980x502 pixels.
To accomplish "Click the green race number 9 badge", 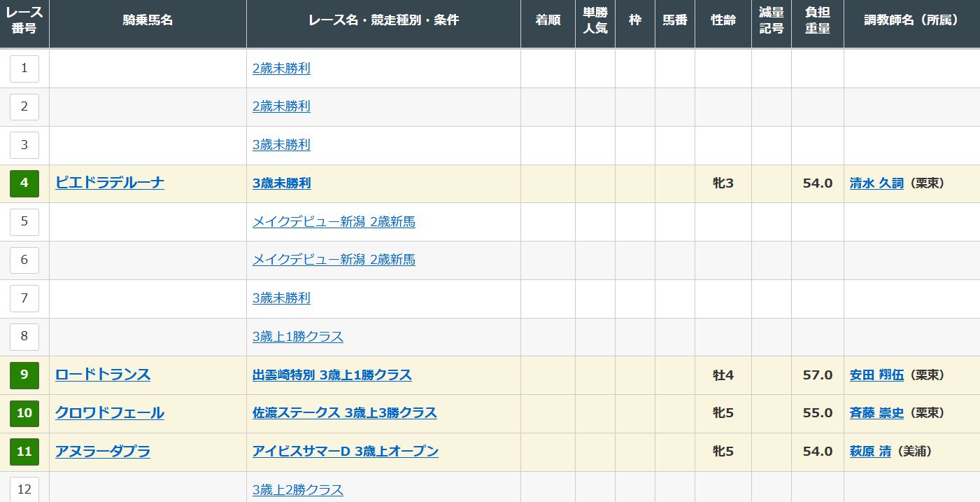I will pyautogui.click(x=24, y=375).
